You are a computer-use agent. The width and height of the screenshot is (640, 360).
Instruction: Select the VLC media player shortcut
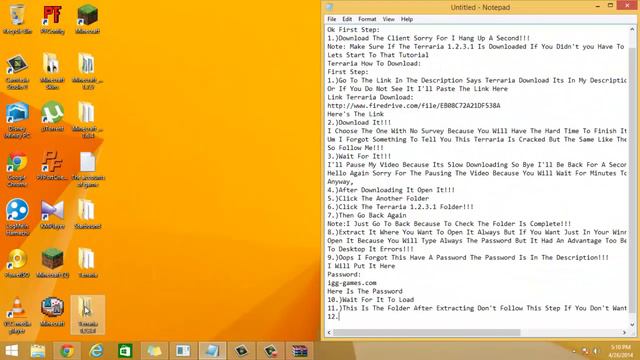click(x=17, y=315)
